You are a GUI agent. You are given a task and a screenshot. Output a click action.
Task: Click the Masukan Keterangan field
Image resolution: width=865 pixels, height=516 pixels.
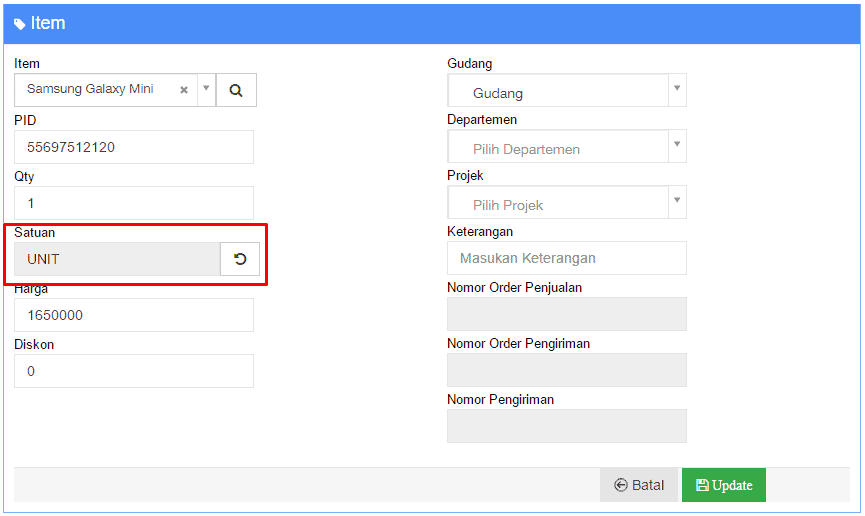coord(567,258)
